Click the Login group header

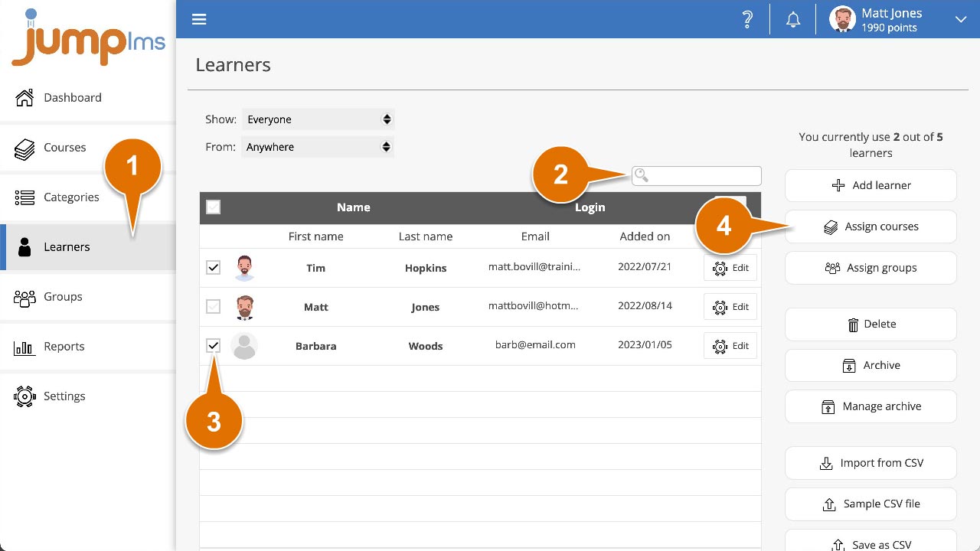click(x=590, y=207)
